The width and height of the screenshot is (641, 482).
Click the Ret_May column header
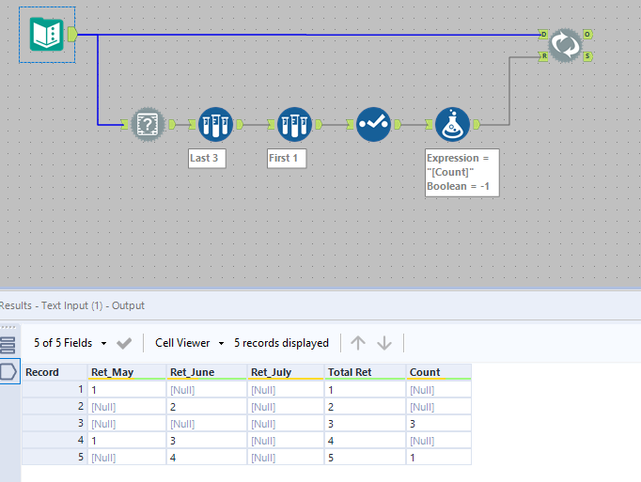coord(112,372)
